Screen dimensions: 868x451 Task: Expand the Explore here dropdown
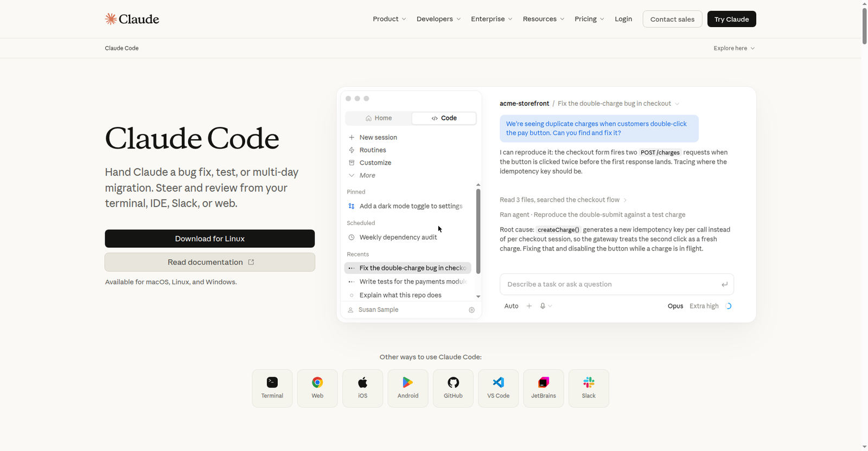(734, 48)
